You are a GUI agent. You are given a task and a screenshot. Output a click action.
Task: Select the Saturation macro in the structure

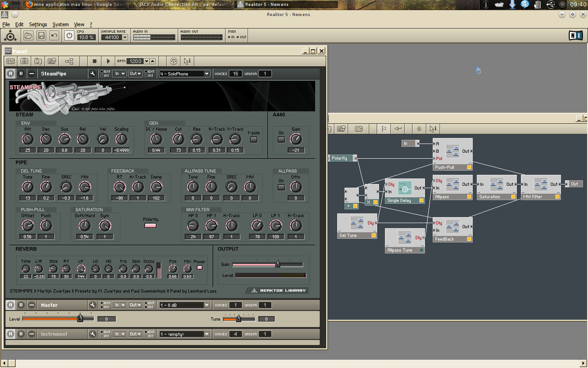tap(497, 187)
